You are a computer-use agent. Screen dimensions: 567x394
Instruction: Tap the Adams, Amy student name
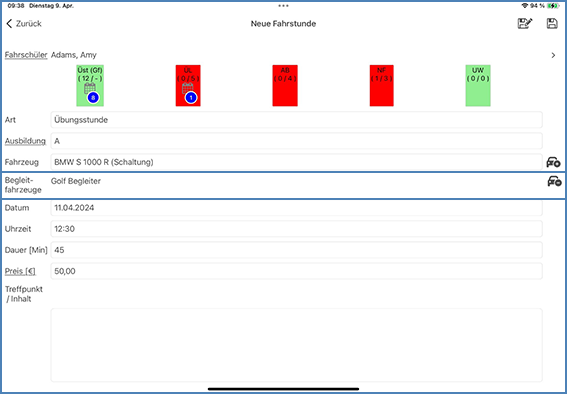coord(73,55)
